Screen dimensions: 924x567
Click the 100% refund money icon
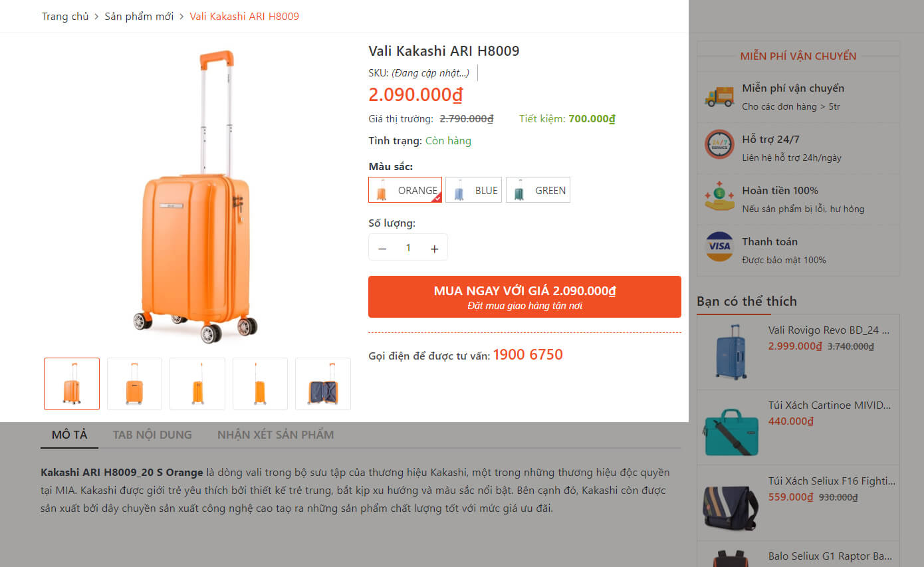pyautogui.click(x=719, y=196)
